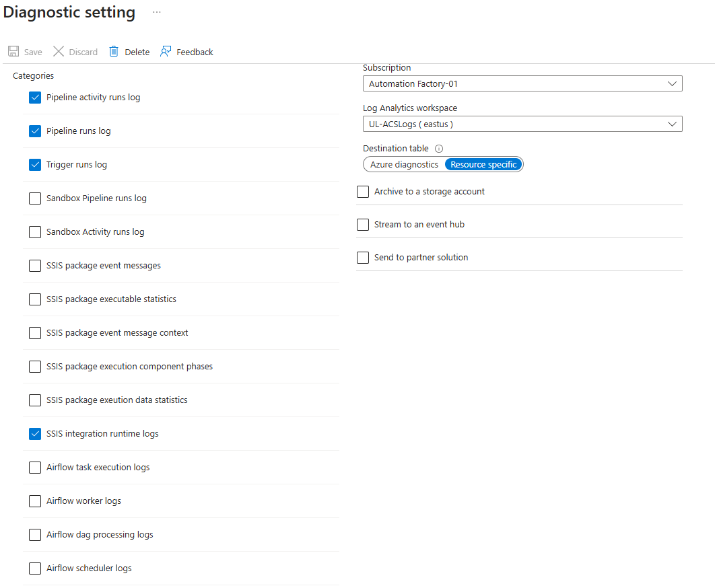Check SSIS package event message context
715x588 pixels.
click(x=35, y=333)
